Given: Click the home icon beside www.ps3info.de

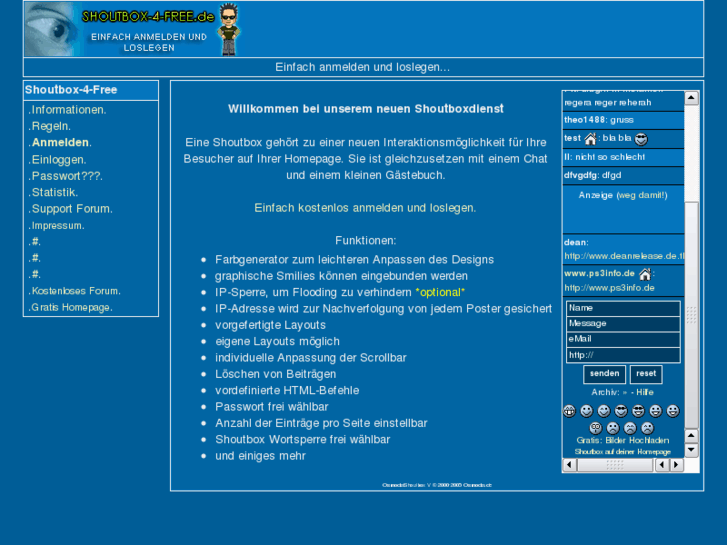Looking at the screenshot, I should 645,274.
